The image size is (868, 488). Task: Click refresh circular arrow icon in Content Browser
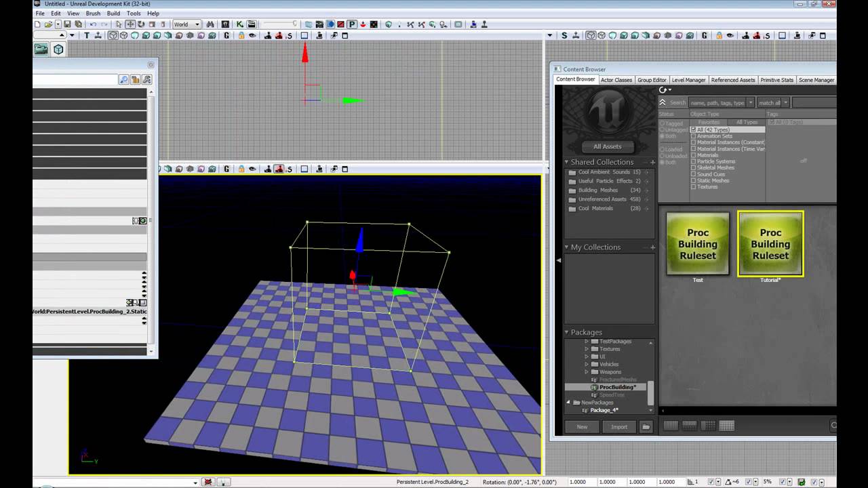(664, 89)
